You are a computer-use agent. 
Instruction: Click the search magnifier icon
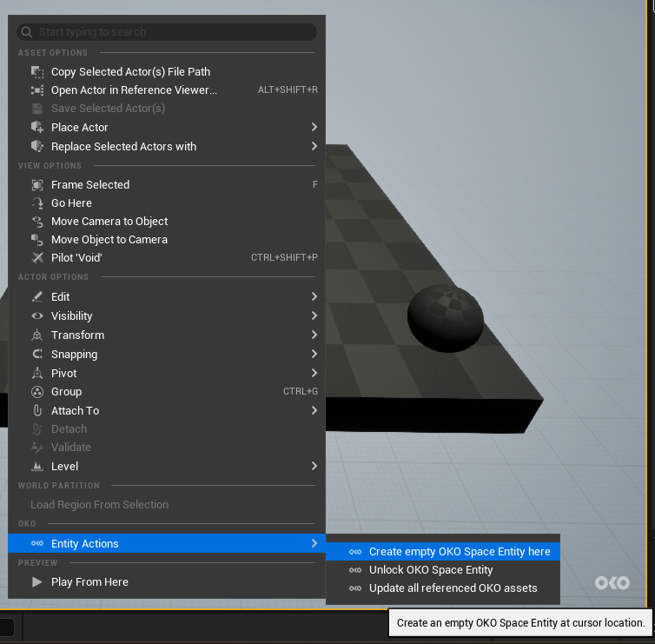coord(27,32)
